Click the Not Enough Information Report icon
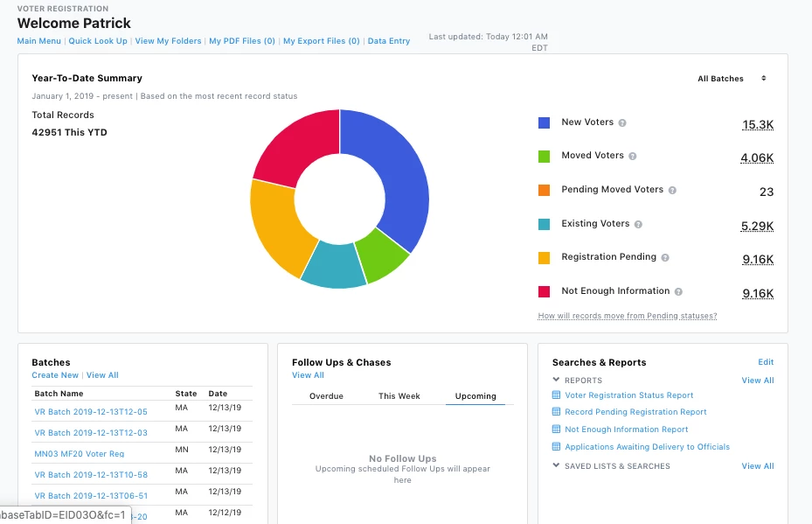Image resolution: width=812 pixels, height=524 pixels. (x=555, y=430)
